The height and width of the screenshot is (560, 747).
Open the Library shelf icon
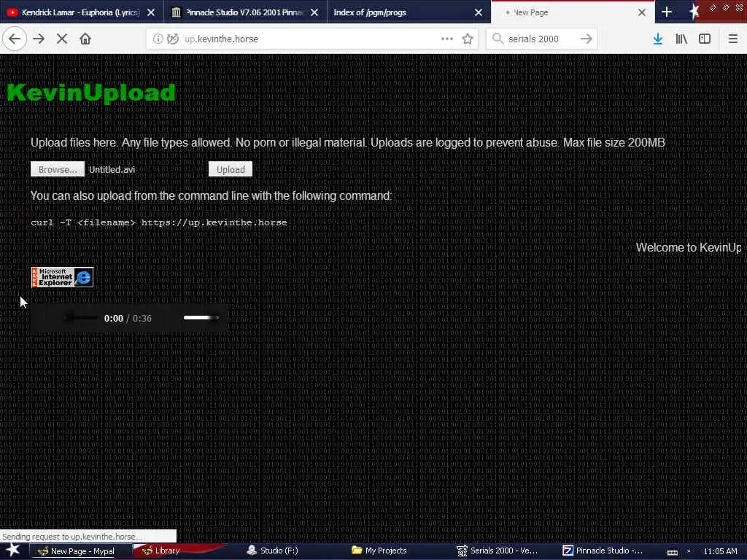(x=681, y=39)
